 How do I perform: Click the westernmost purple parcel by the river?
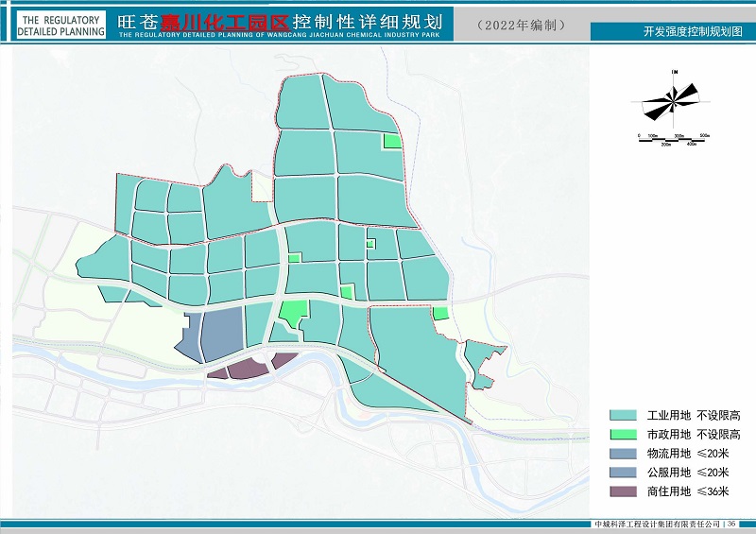point(217,373)
